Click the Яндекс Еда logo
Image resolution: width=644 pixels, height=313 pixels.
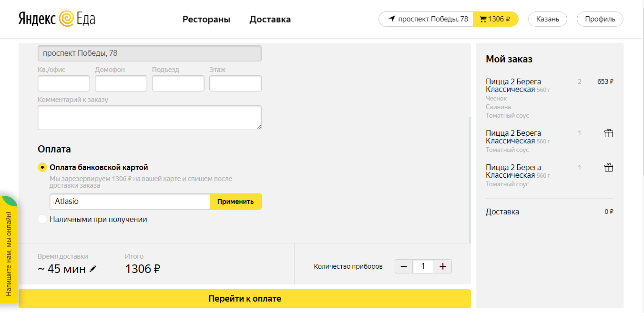[57, 19]
